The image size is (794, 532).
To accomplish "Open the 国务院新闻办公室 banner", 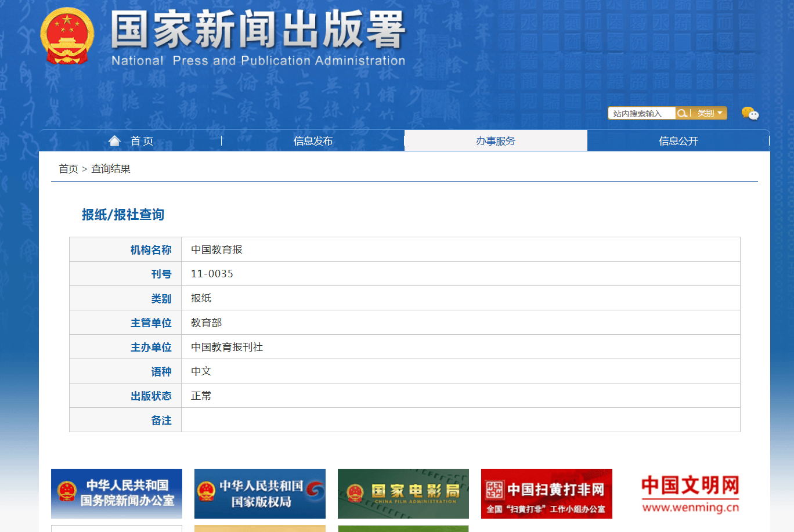I will coord(116,494).
